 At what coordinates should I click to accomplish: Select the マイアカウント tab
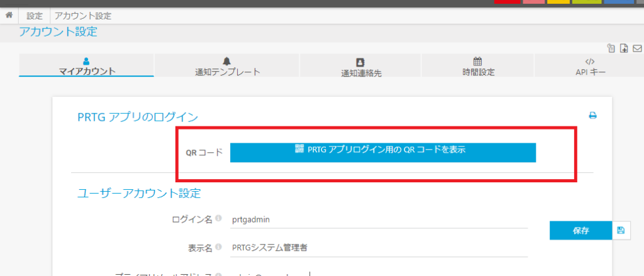point(86,66)
